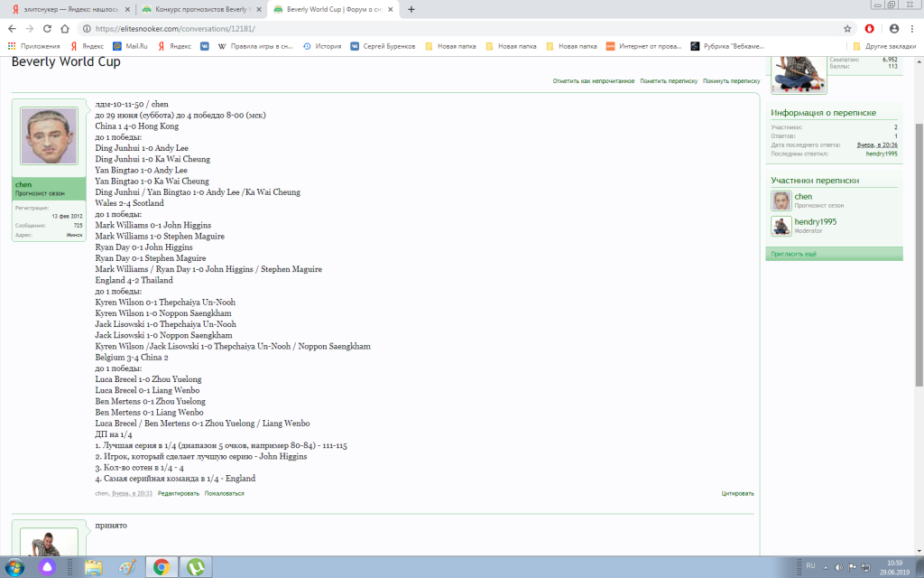Screen dimensions: 924x578
Task: Open the Opera extension icon in toolbar
Action: click(870, 28)
